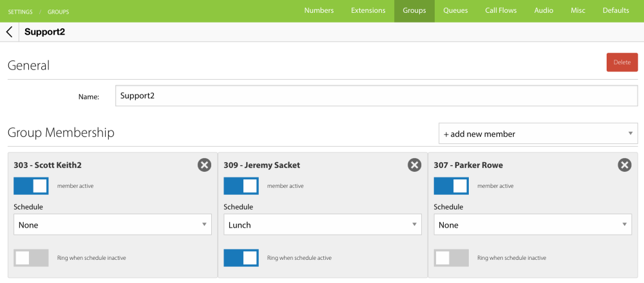Viewport: 644px width, 283px height.
Task: Toggle member active for Parker Rowe
Action: point(451,186)
